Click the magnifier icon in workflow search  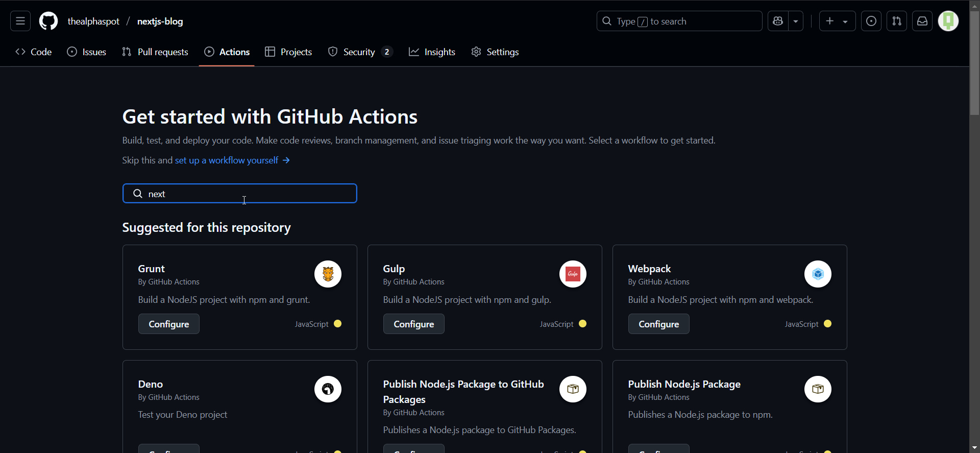click(138, 194)
